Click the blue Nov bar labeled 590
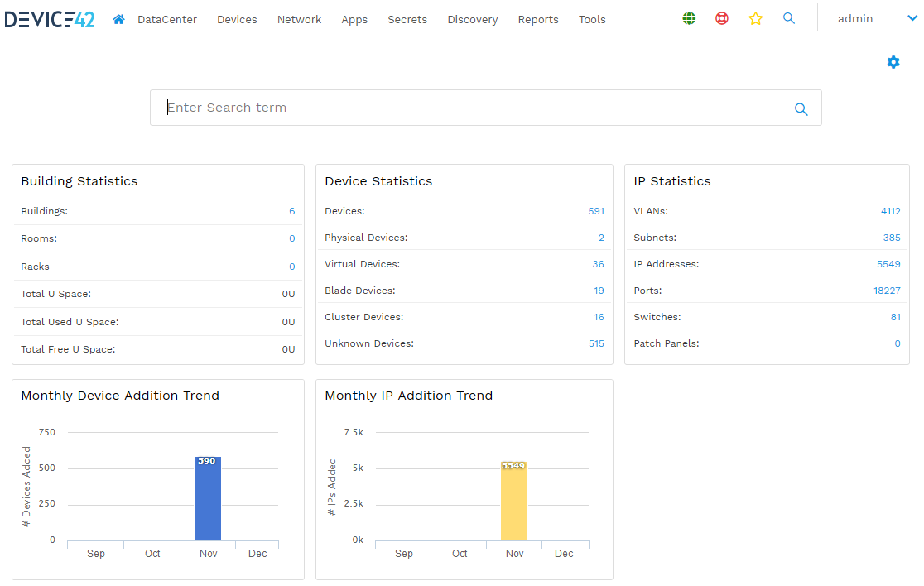The height and width of the screenshot is (586, 924). pos(208,501)
